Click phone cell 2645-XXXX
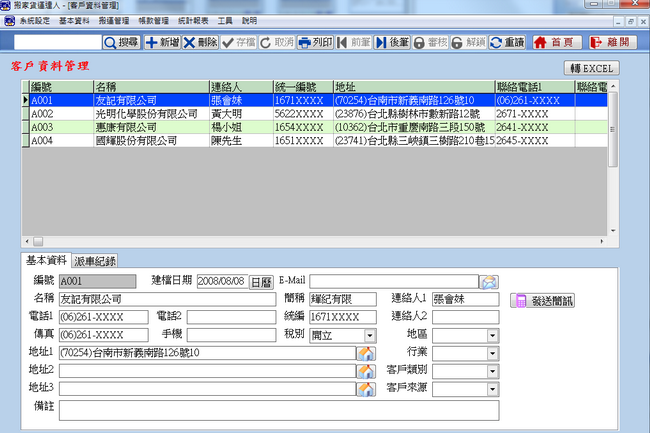 pyautogui.click(x=535, y=140)
